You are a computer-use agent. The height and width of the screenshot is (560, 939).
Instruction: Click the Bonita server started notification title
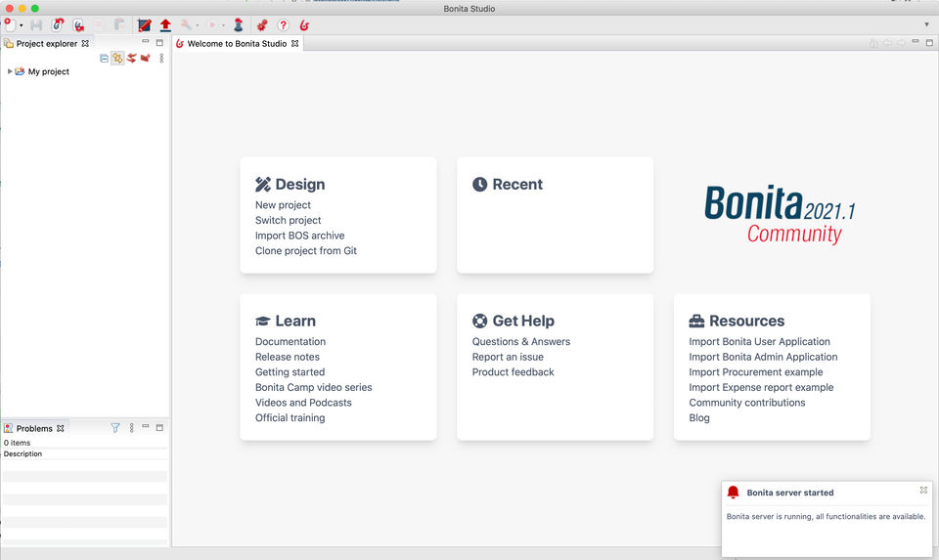click(790, 493)
